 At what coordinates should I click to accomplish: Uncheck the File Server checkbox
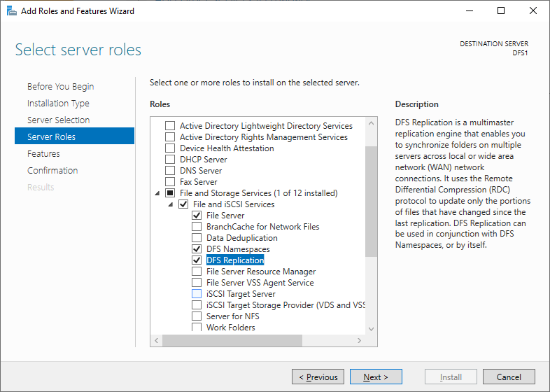click(197, 216)
